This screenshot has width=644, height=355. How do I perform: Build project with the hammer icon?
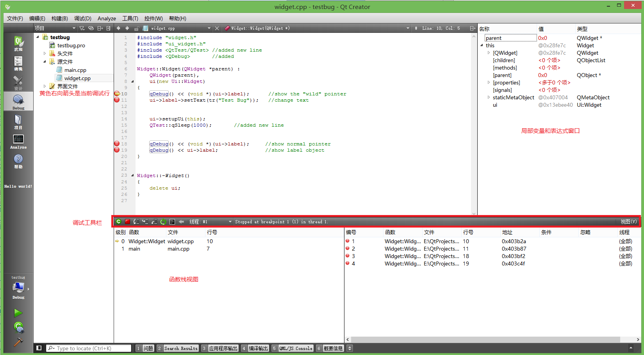pyautogui.click(x=18, y=342)
